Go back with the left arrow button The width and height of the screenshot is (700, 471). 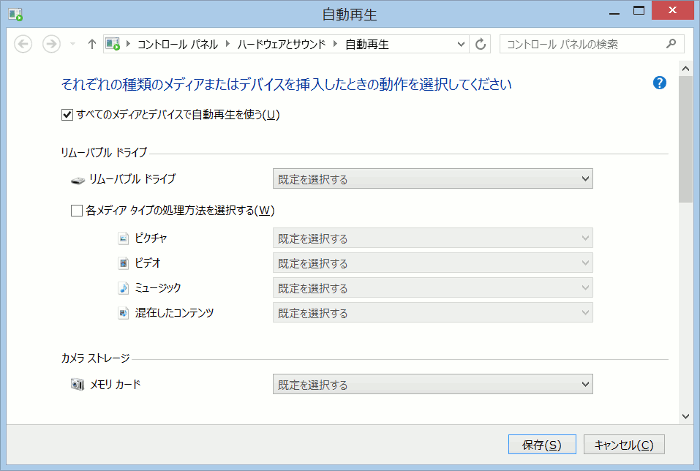(24, 44)
